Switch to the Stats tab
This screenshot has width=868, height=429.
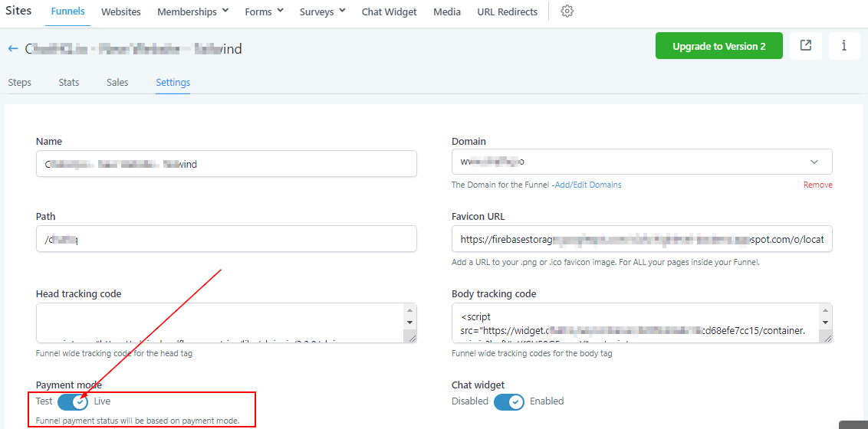tap(69, 83)
